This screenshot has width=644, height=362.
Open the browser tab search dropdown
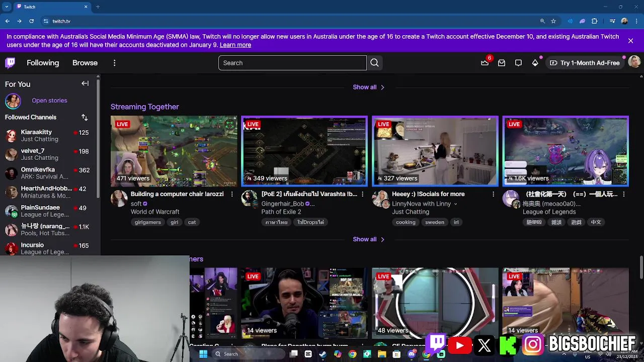[x=7, y=7]
